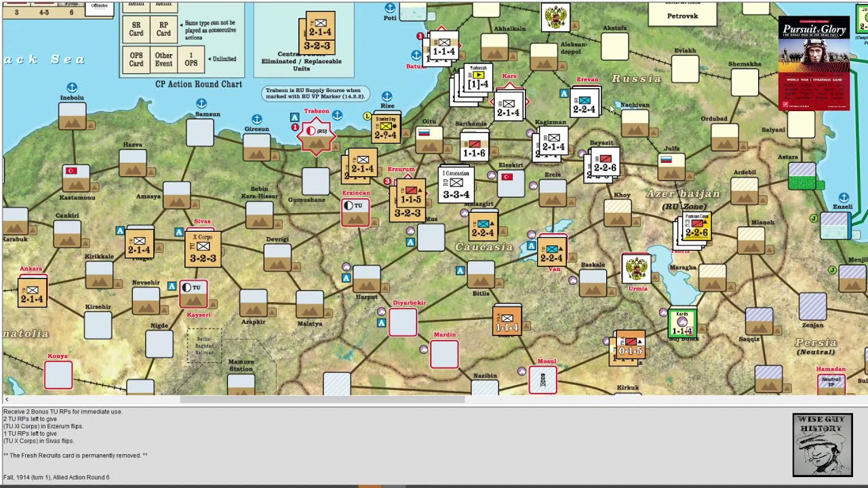Select the Petrovsk space

tap(682, 14)
